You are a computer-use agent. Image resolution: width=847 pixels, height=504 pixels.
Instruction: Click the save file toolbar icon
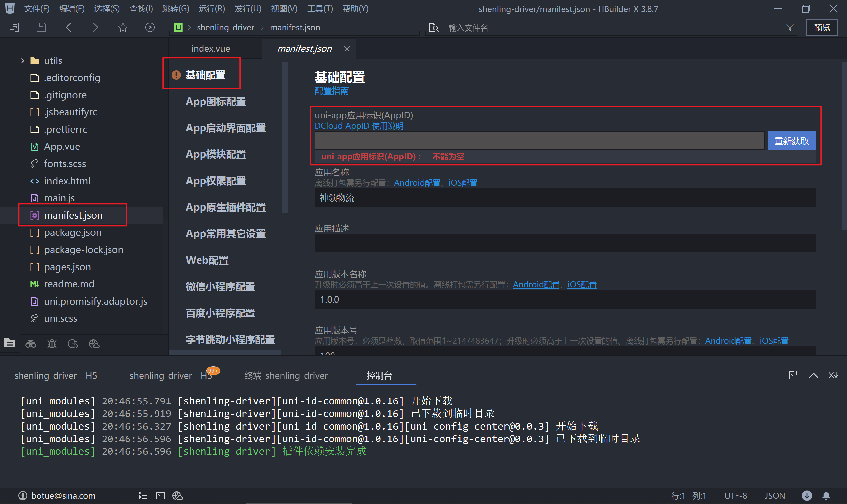(x=41, y=27)
